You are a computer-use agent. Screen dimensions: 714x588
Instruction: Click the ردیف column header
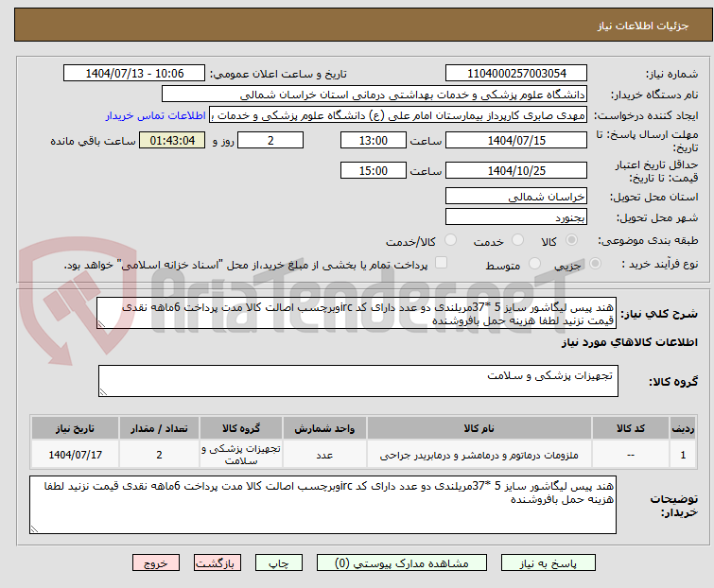683,428
